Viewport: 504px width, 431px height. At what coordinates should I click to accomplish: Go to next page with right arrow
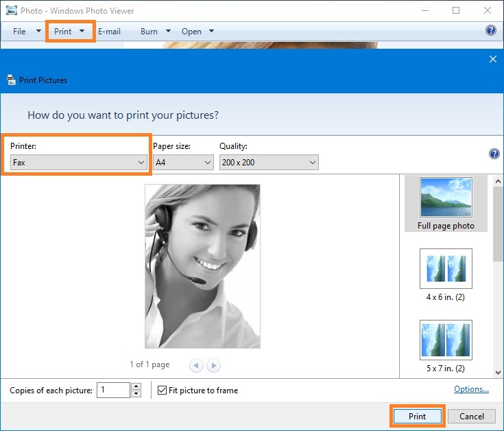pyautogui.click(x=213, y=365)
